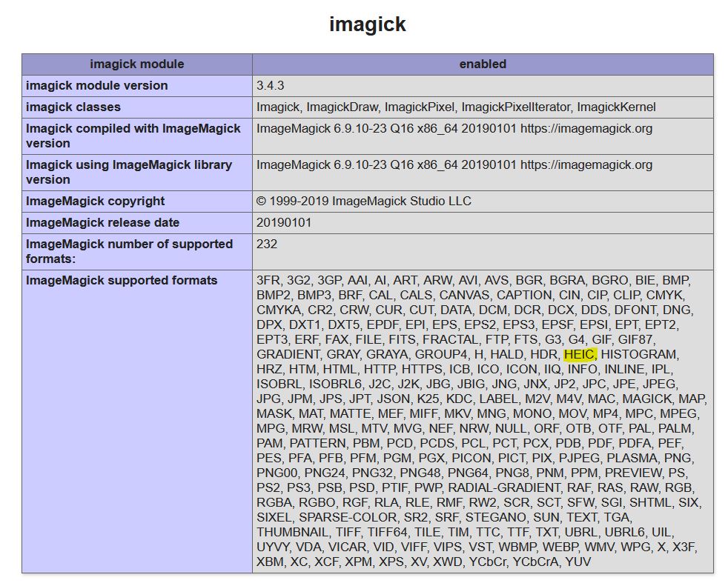
Task: Click the "PLASMA" format entry
Action: click(632, 458)
